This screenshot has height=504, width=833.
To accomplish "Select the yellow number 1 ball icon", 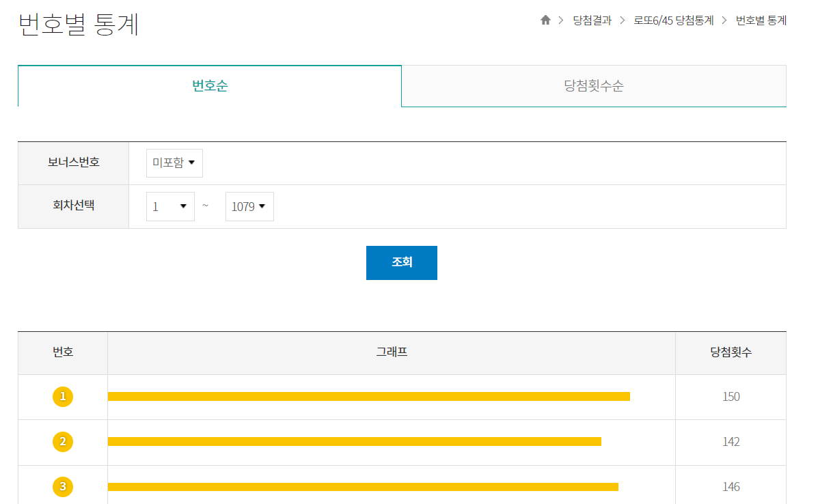I will pos(63,396).
